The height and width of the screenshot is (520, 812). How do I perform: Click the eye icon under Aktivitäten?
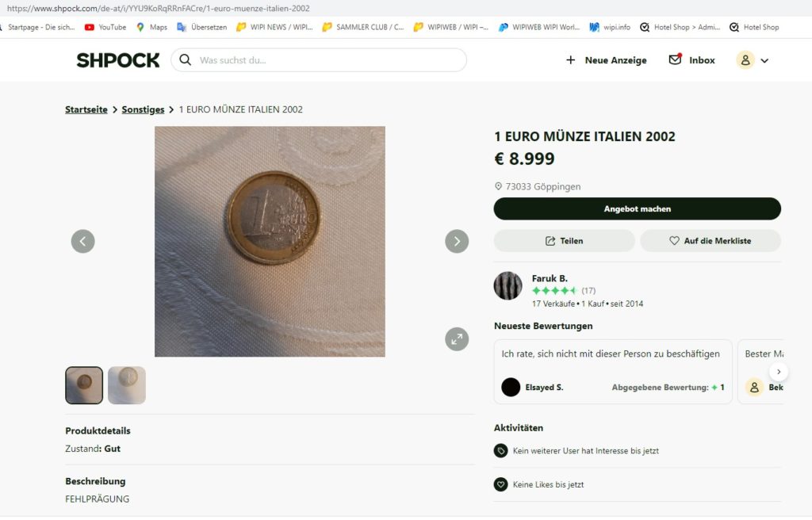coord(500,449)
